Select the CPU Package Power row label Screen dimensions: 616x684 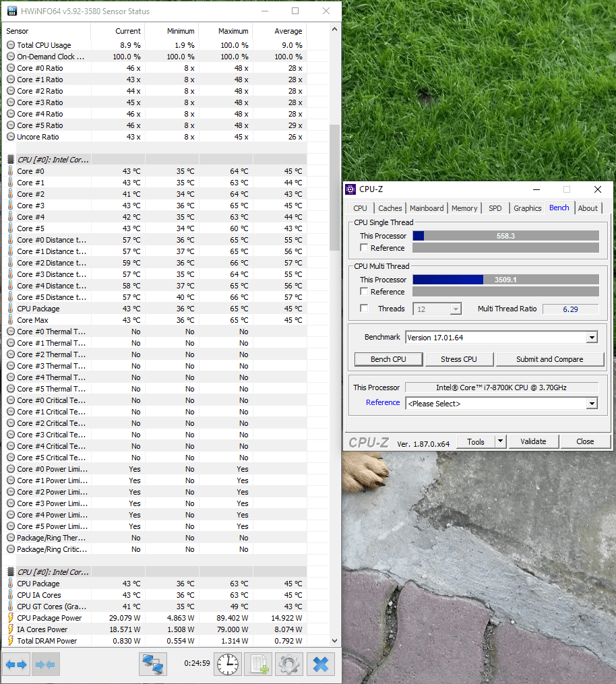click(x=49, y=618)
